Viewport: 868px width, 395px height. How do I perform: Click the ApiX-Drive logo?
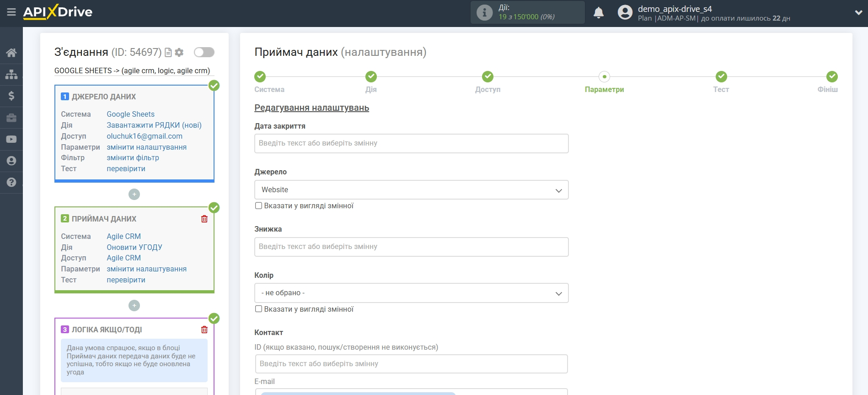click(x=58, y=12)
